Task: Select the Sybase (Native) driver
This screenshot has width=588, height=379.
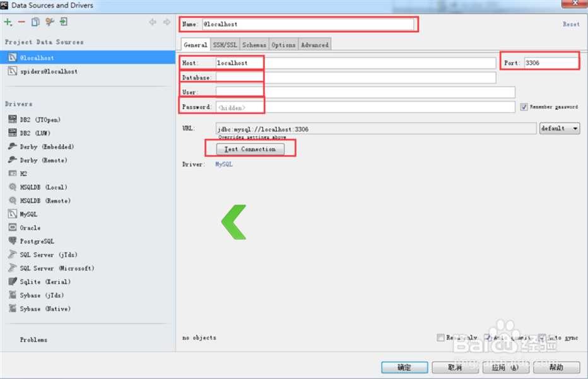Action: point(45,308)
